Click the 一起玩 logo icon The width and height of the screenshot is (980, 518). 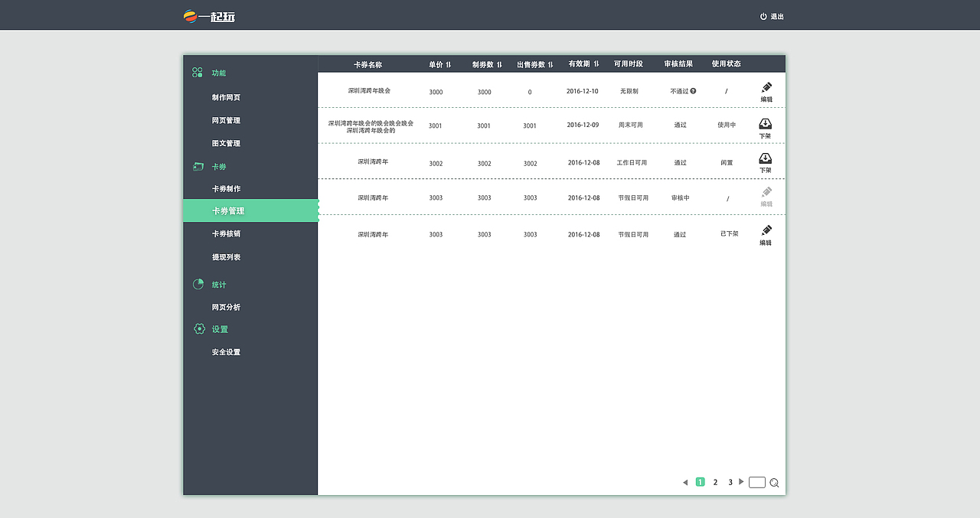(x=191, y=15)
